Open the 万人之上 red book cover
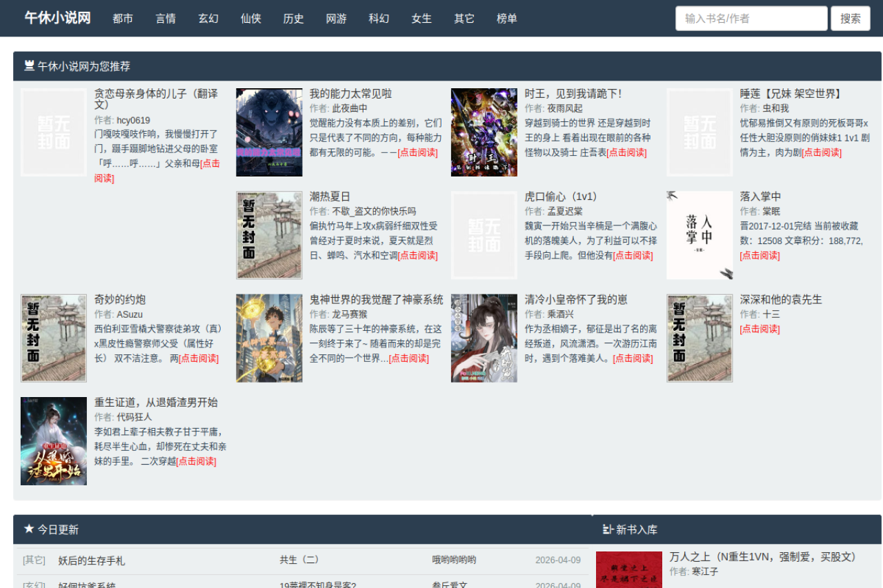Image resolution: width=883 pixels, height=588 pixels. click(628, 569)
